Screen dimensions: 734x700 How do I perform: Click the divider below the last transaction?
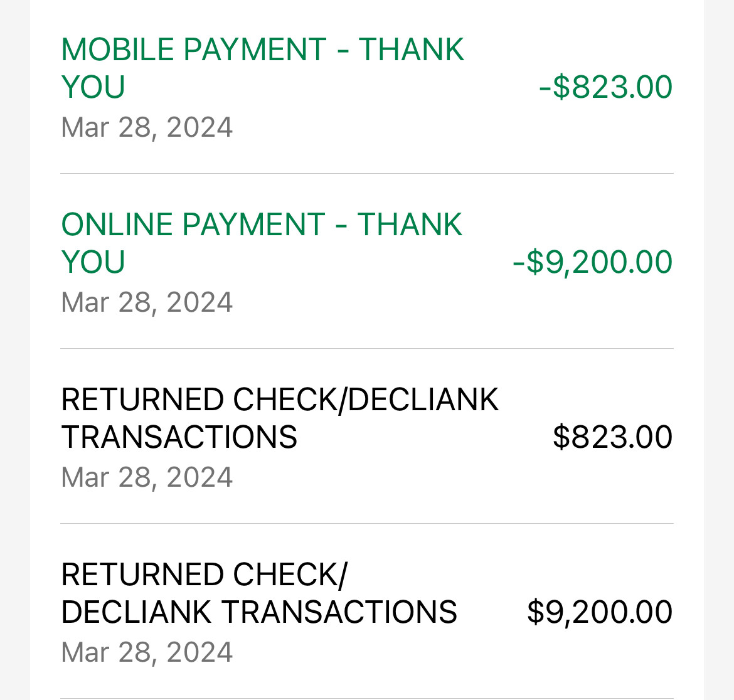[x=367, y=699]
